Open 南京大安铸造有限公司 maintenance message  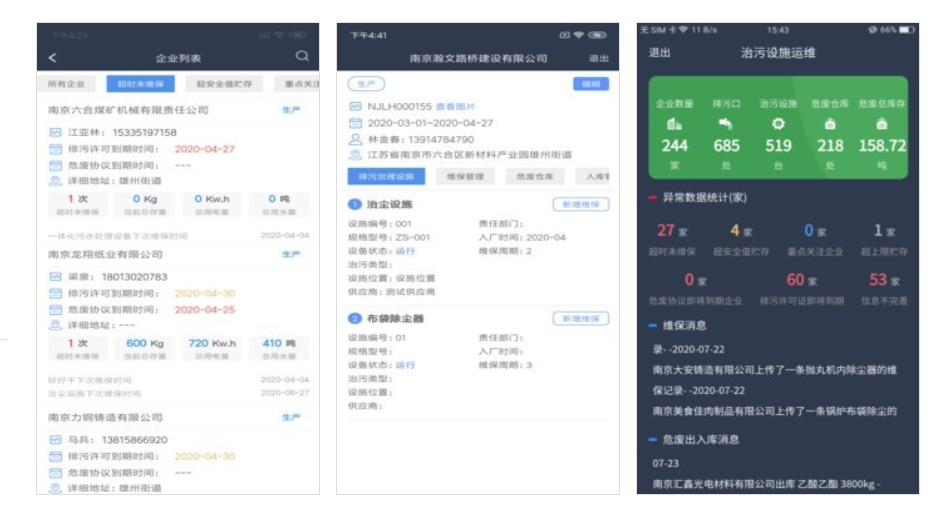(774, 380)
